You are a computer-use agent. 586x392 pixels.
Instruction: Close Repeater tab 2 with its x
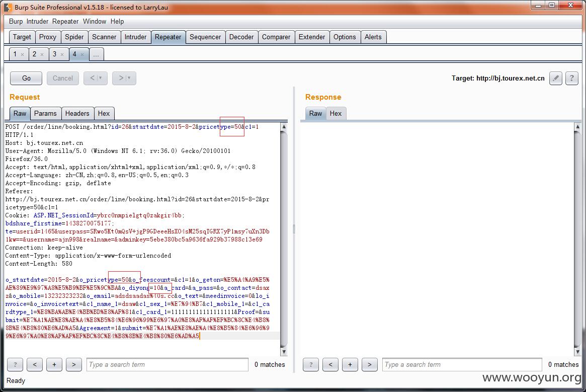point(42,55)
